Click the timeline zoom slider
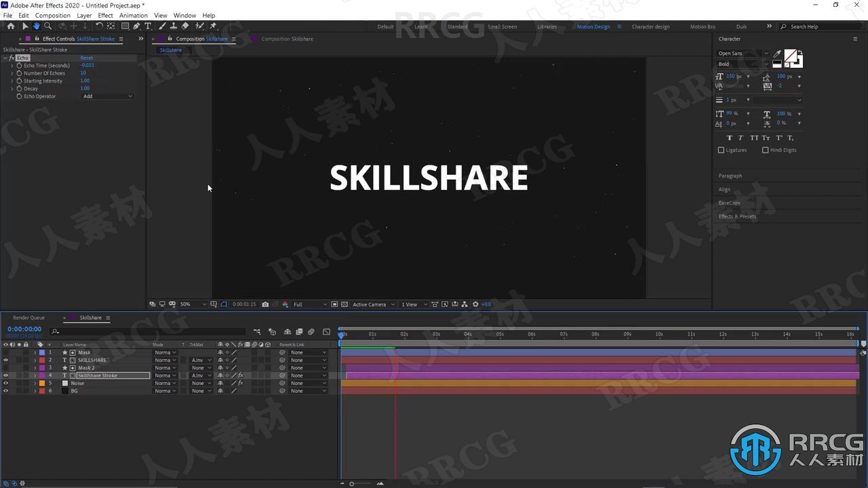 351,483
